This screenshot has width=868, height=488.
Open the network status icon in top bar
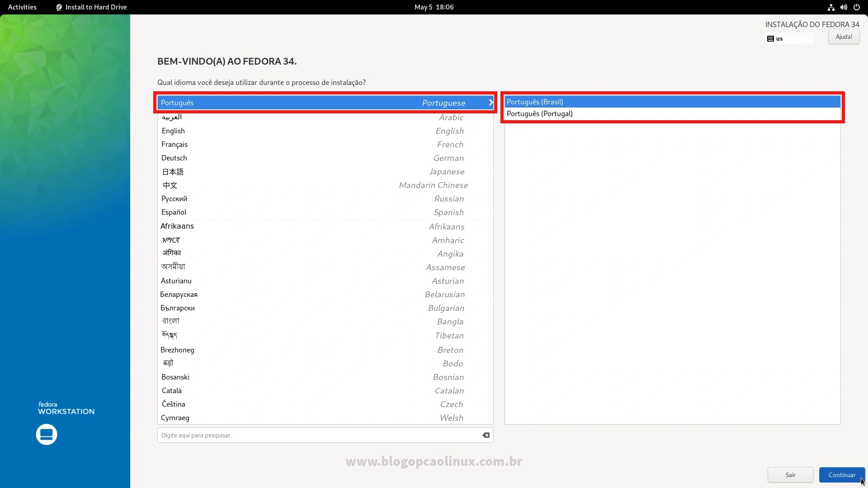(831, 7)
